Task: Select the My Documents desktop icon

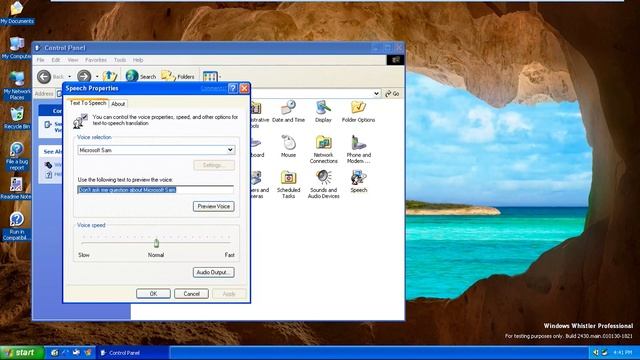Action: point(17,13)
